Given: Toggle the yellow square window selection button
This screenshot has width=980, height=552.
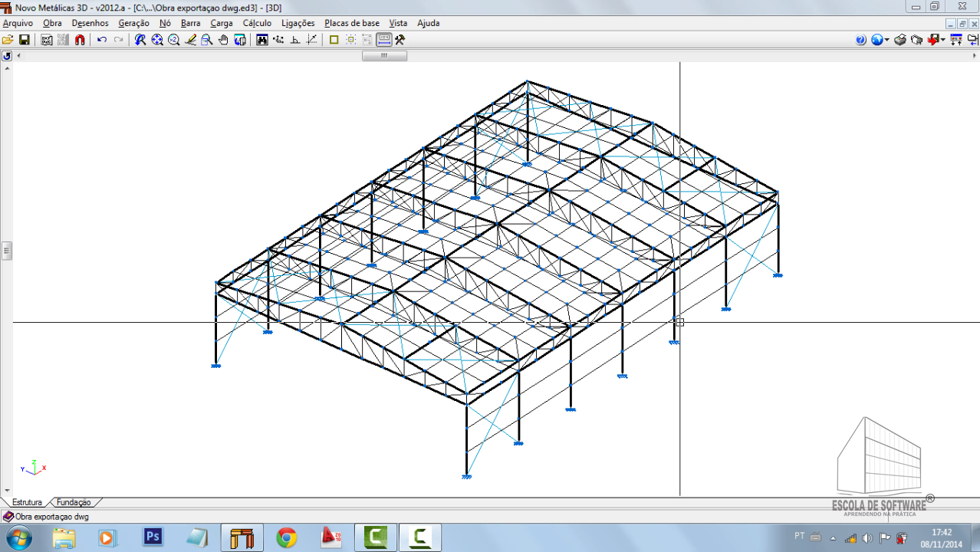Looking at the screenshot, I should [x=334, y=40].
